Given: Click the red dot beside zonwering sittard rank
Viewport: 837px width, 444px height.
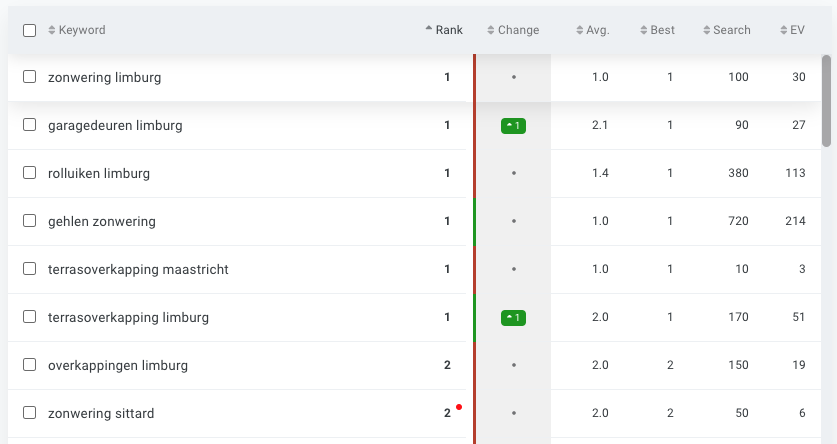Looking at the screenshot, I should pyautogui.click(x=458, y=407).
